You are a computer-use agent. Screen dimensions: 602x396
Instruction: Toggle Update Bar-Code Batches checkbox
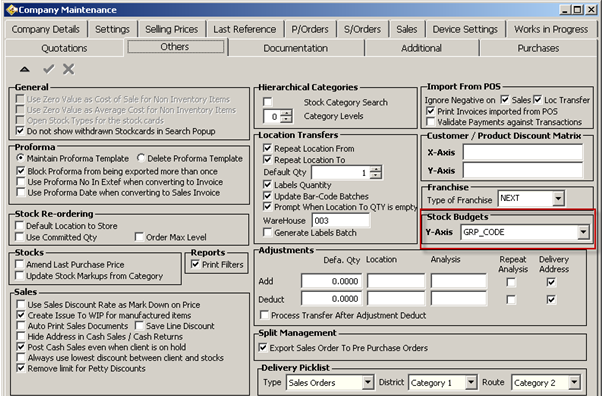tap(268, 196)
